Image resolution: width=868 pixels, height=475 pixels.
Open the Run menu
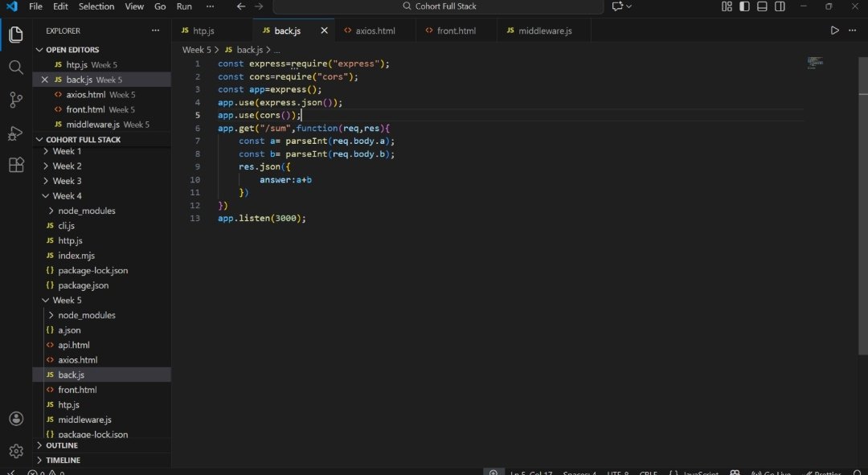click(x=184, y=6)
